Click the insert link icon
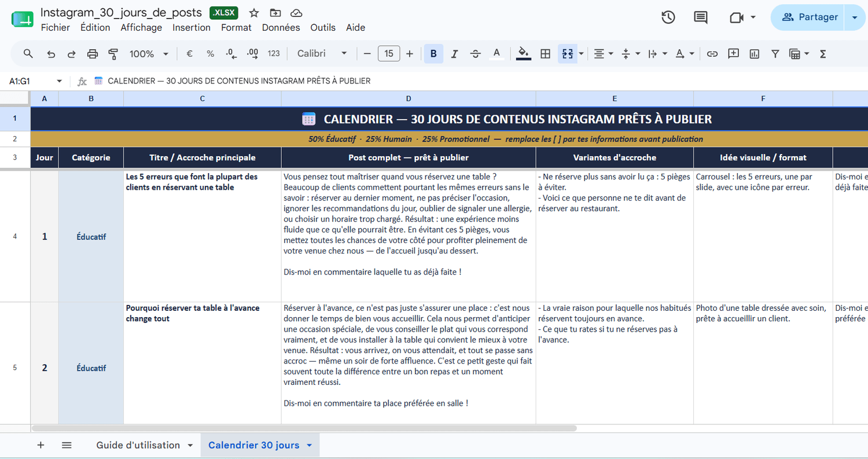Screen dimensions: 868x459 (712, 54)
